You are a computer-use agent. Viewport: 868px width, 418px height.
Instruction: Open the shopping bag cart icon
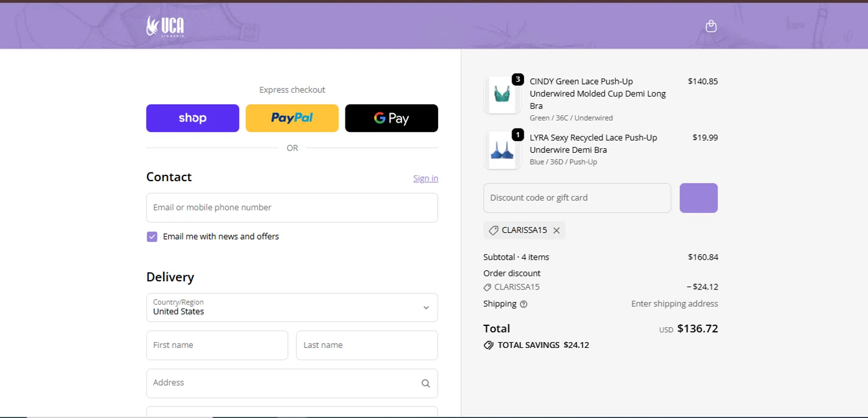[x=711, y=26]
